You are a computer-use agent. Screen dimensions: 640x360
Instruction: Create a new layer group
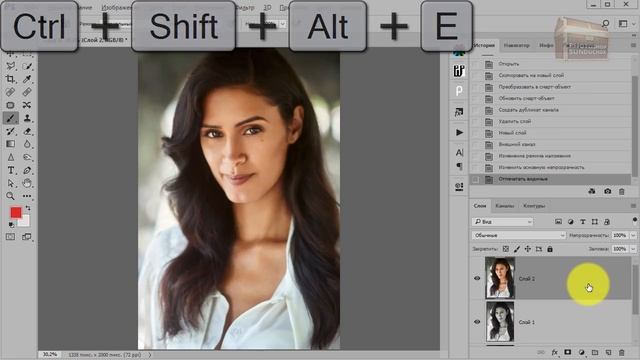(x=595, y=352)
